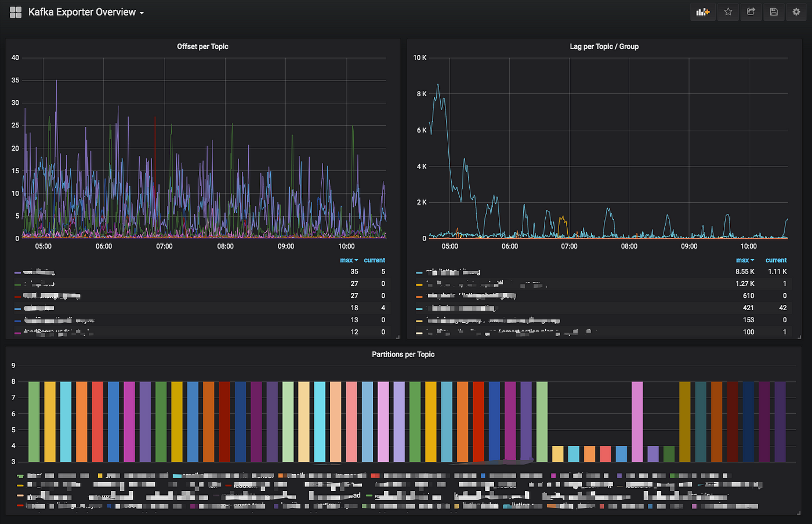Sort Lag per Topic legend by current
Screen dimensions: 812x524
coord(776,260)
